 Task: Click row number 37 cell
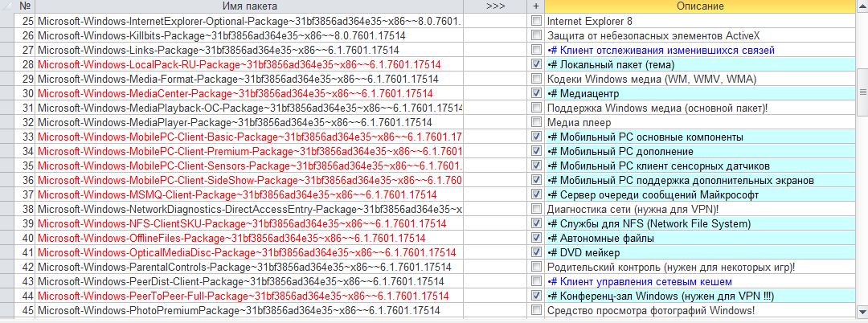[24, 194]
